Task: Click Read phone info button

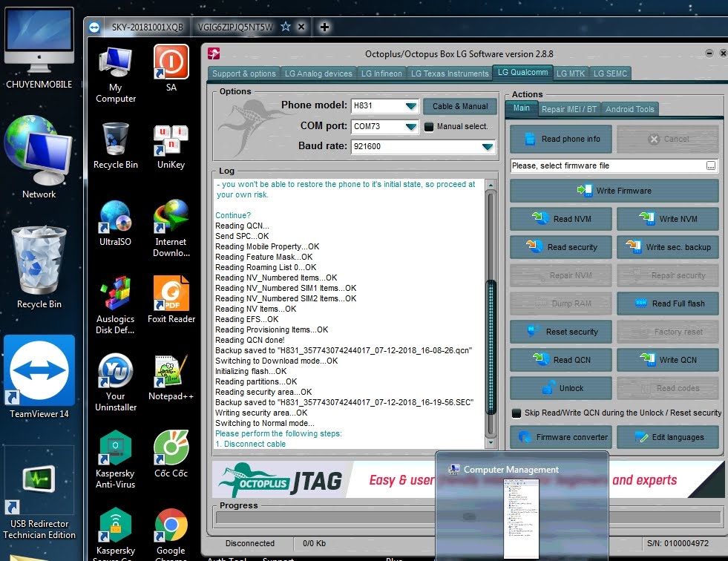Action: [561, 139]
